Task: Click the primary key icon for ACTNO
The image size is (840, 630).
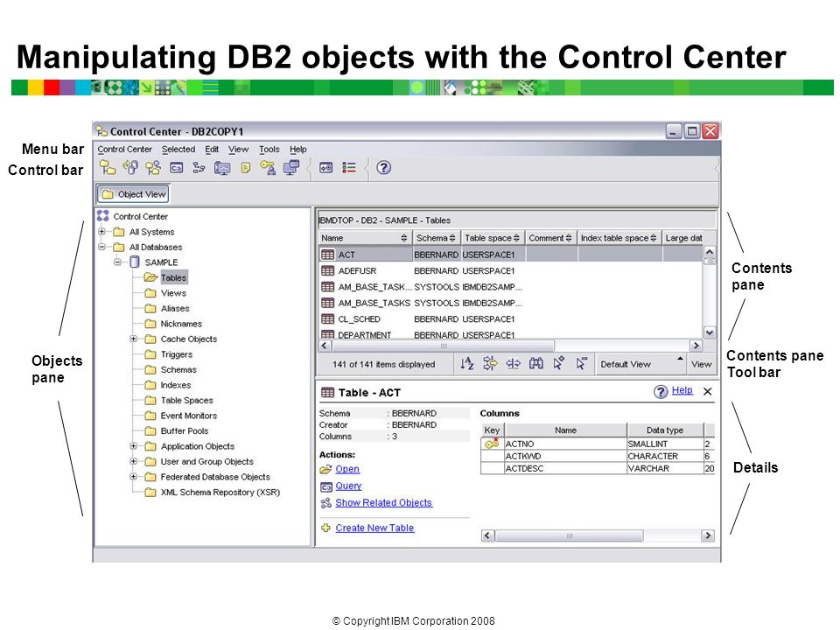Action: pyautogui.click(x=492, y=444)
